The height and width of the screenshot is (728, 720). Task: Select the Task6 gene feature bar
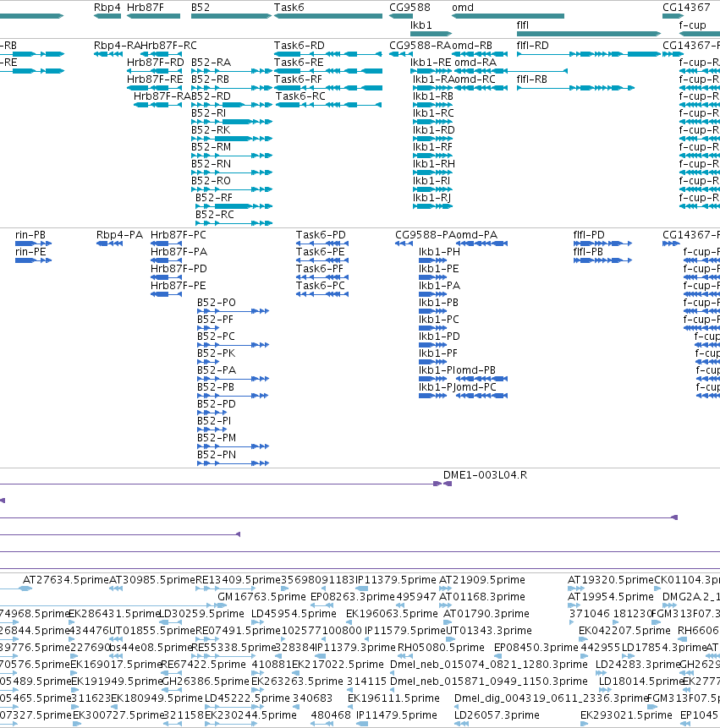point(328,16)
